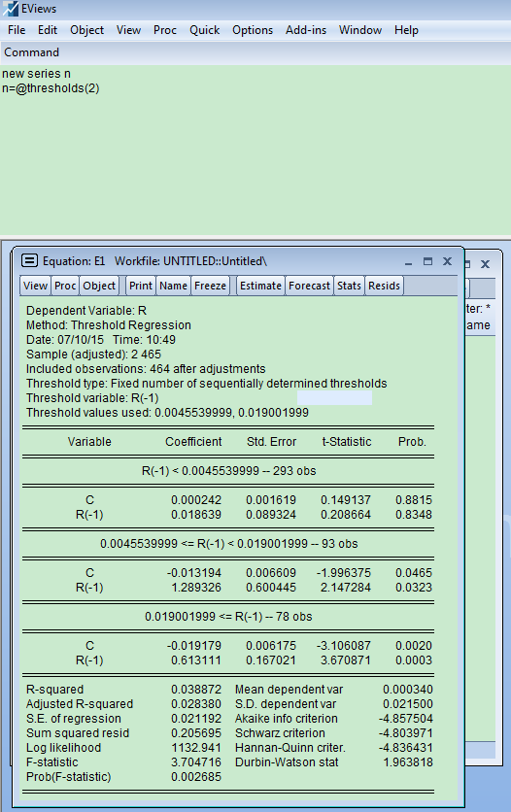
Task: Open the equation Object dropdown button
Action: [x=99, y=286]
